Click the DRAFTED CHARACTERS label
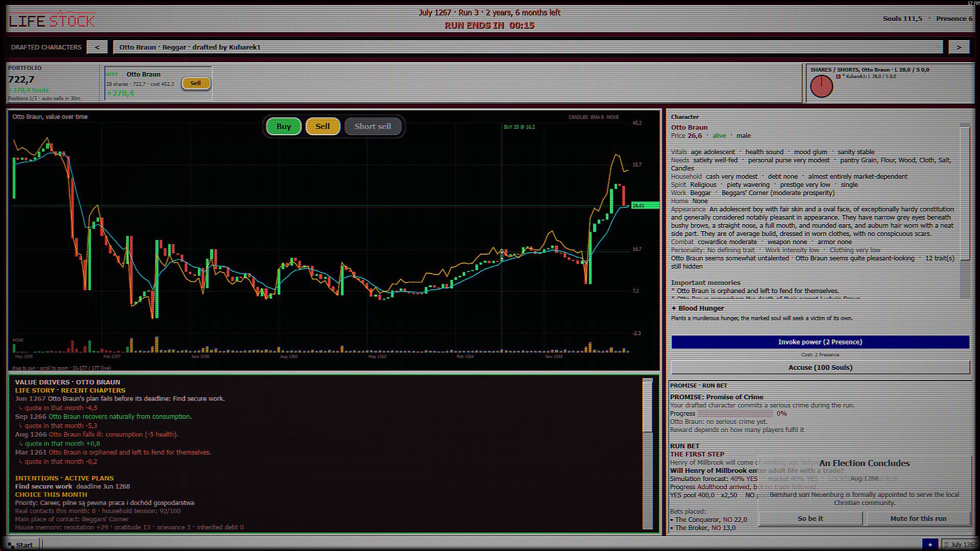The width and height of the screenshot is (980, 551). [46, 47]
